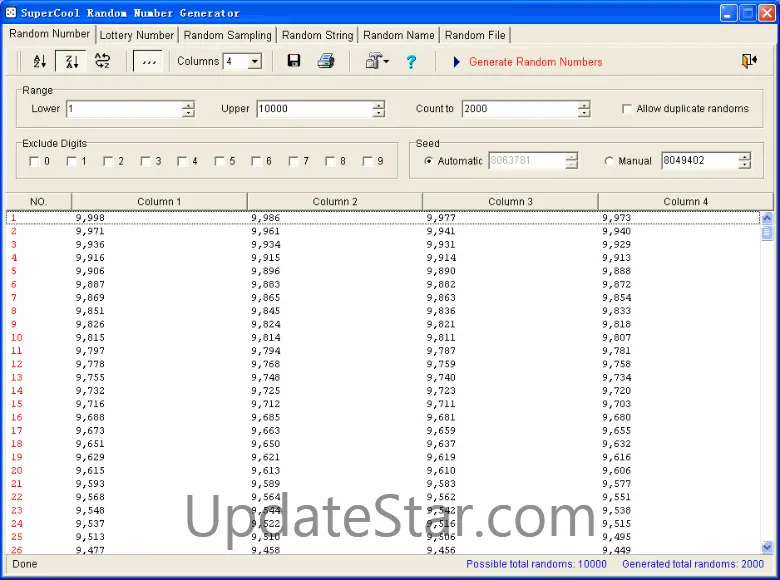Shuffle the generated numbers randomly
Viewport: 780px width, 580px height.
102,61
